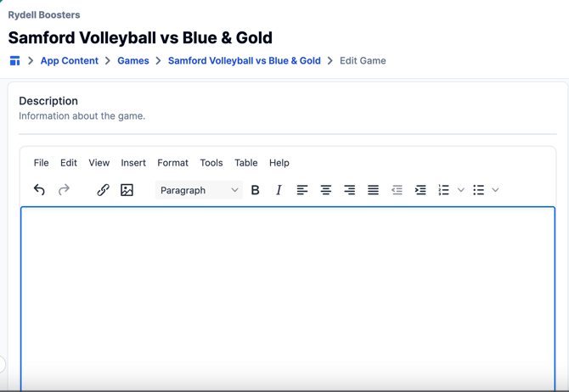The width and height of the screenshot is (569, 392).
Task: Click inside the description editor text area
Action: 288,299
